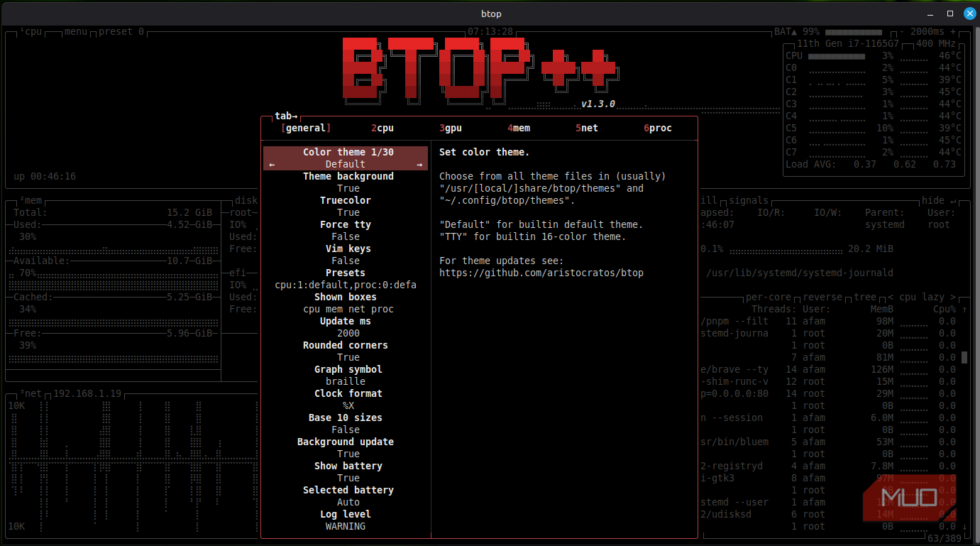Viewport: 980px width, 546px height.
Task: Switch to the 4mem options tab
Action: 519,129
